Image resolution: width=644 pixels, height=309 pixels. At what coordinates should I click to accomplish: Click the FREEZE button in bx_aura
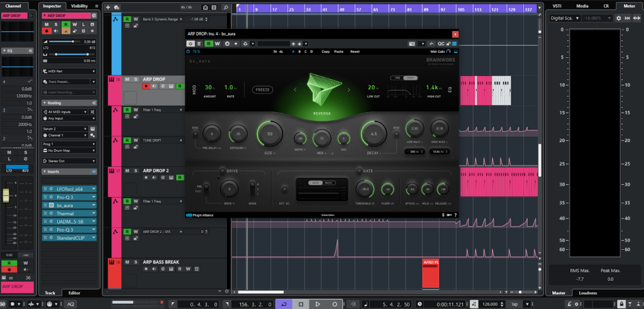point(264,90)
